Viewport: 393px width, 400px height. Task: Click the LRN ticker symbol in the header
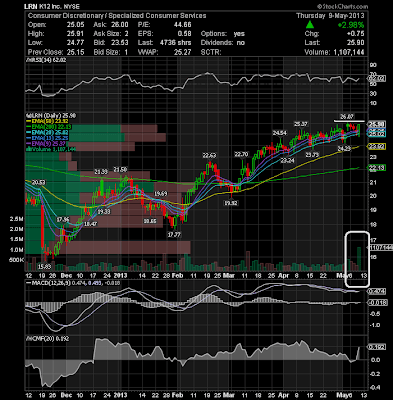[31, 6]
